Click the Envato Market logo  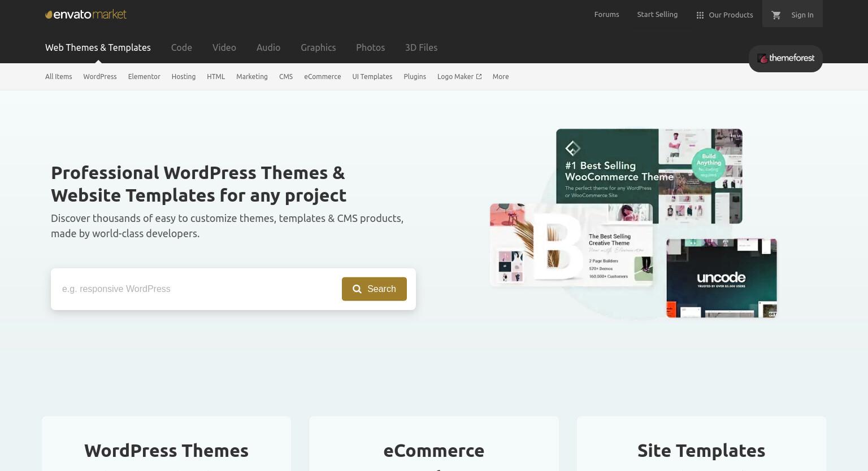tap(86, 15)
